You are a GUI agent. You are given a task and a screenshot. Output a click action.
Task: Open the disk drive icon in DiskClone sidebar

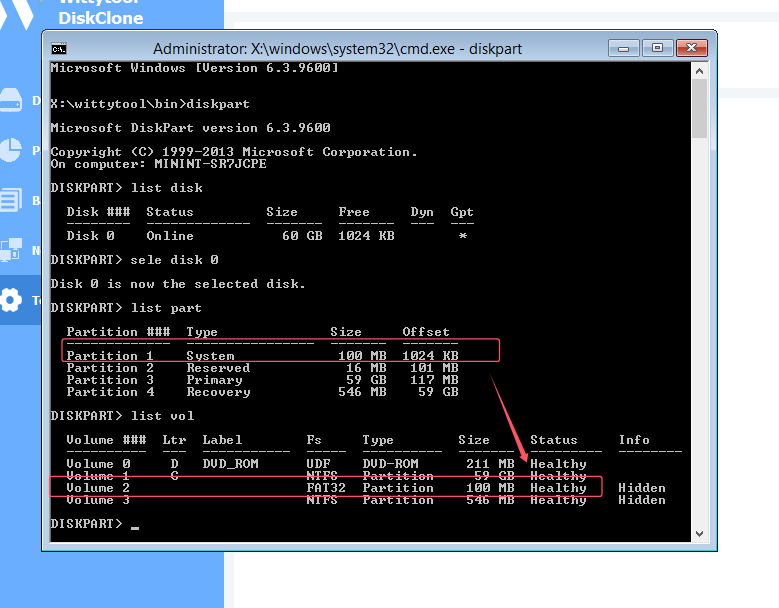point(11,100)
